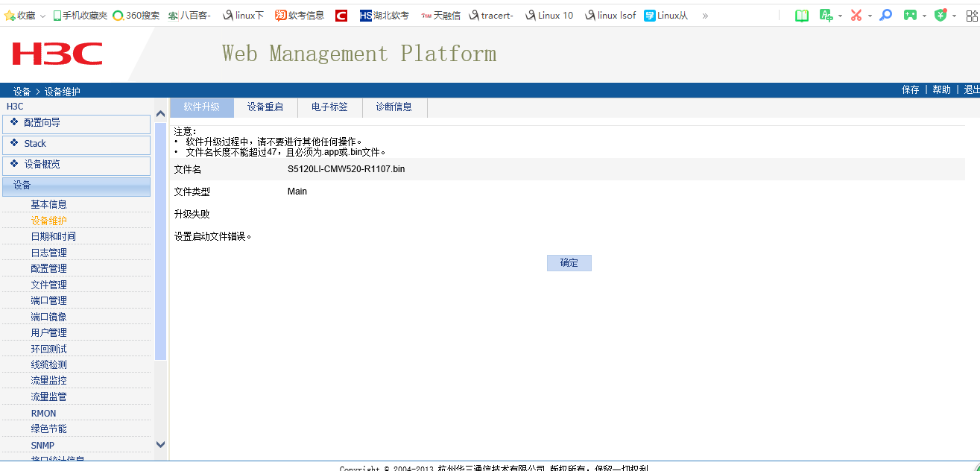Image resolution: width=980 pixels, height=471 pixels.
Task: Open the 湖北软考 bookmark
Action: click(385, 16)
